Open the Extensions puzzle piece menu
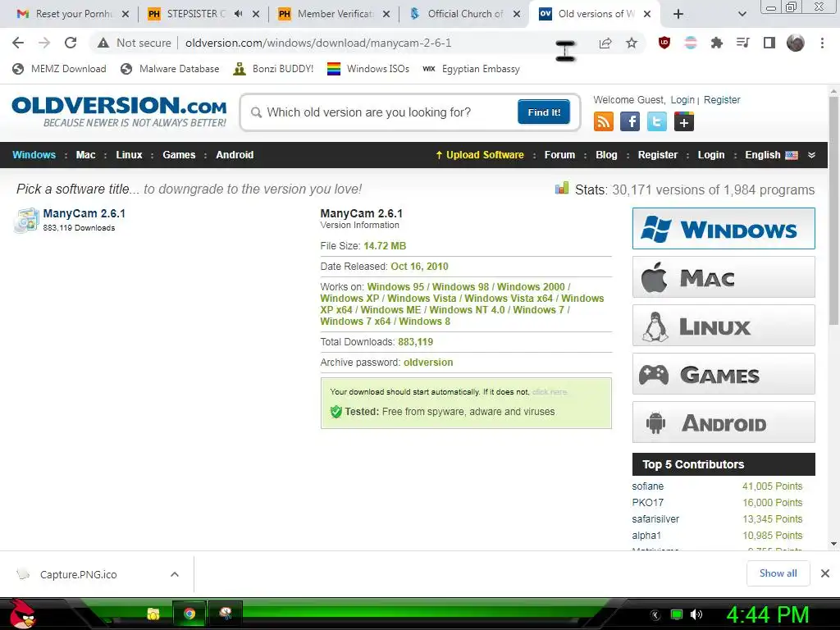Image resolution: width=840 pixels, height=630 pixels. point(716,43)
